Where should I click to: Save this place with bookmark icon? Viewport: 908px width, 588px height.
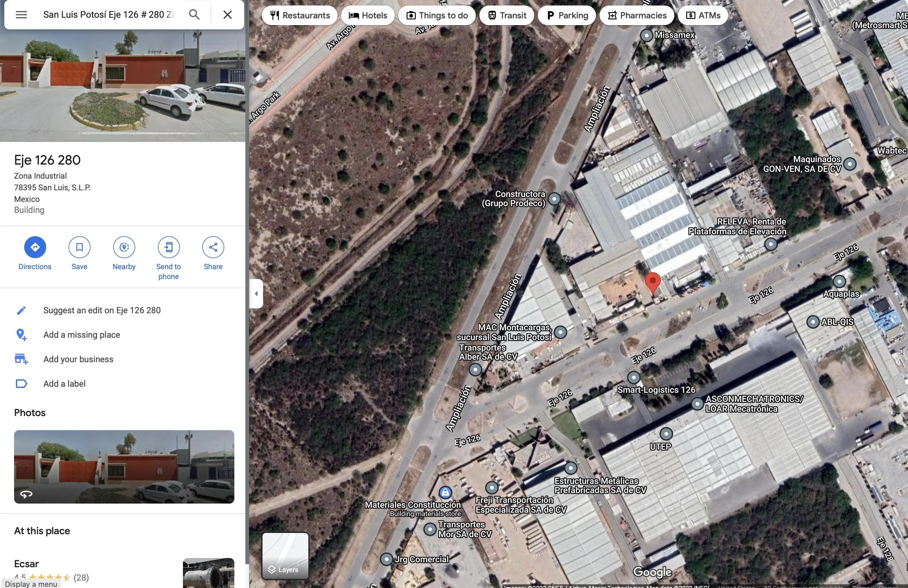tap(79, 247)
